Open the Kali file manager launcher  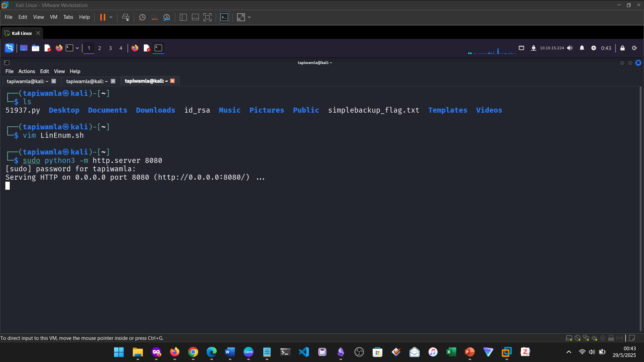point(35,48)
